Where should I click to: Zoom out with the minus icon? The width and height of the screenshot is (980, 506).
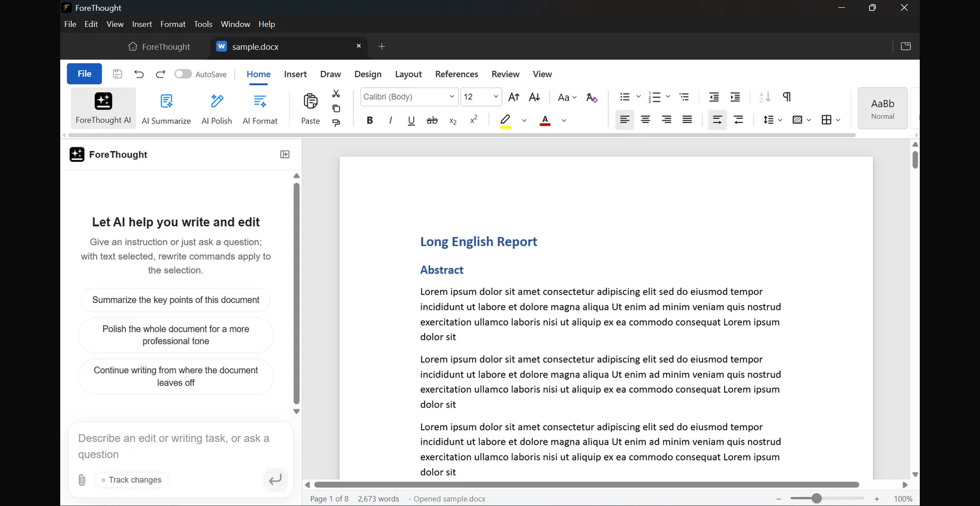(x=778, y=499)
